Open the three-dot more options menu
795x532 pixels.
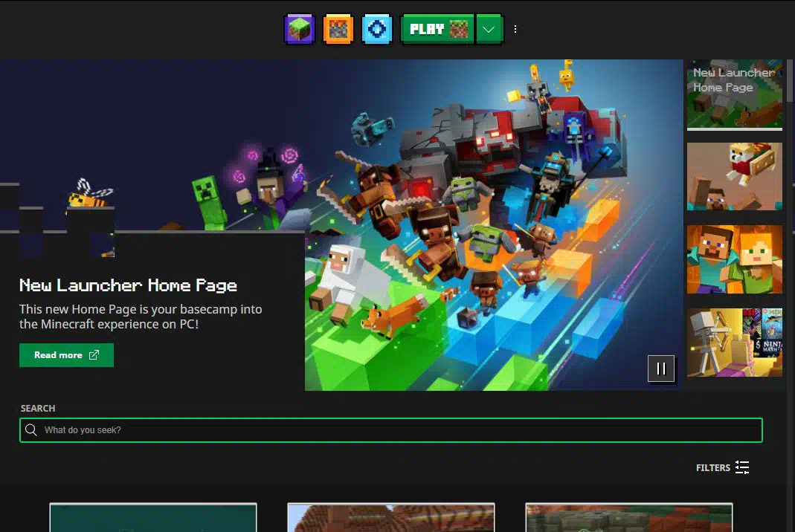pyautogui.click(x=515, y=29)
